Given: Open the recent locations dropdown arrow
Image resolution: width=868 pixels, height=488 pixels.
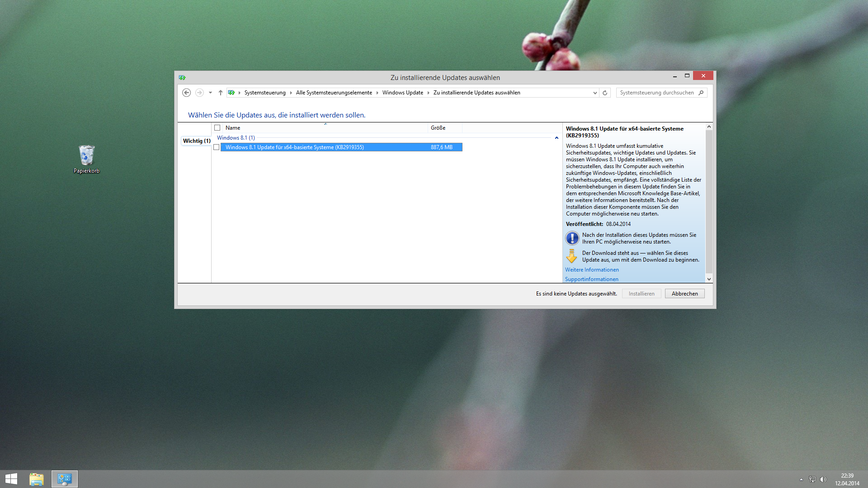Looking at the screenshot, I should (x=210, y=93).
